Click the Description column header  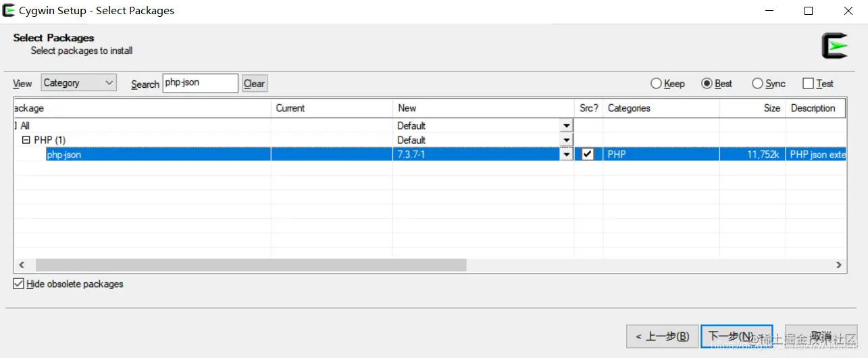coord(815,108)
